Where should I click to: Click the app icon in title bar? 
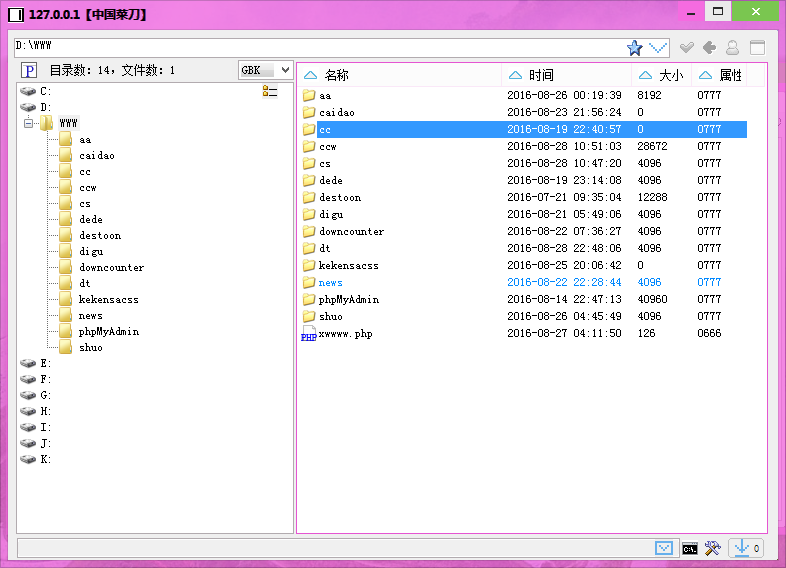16,15
